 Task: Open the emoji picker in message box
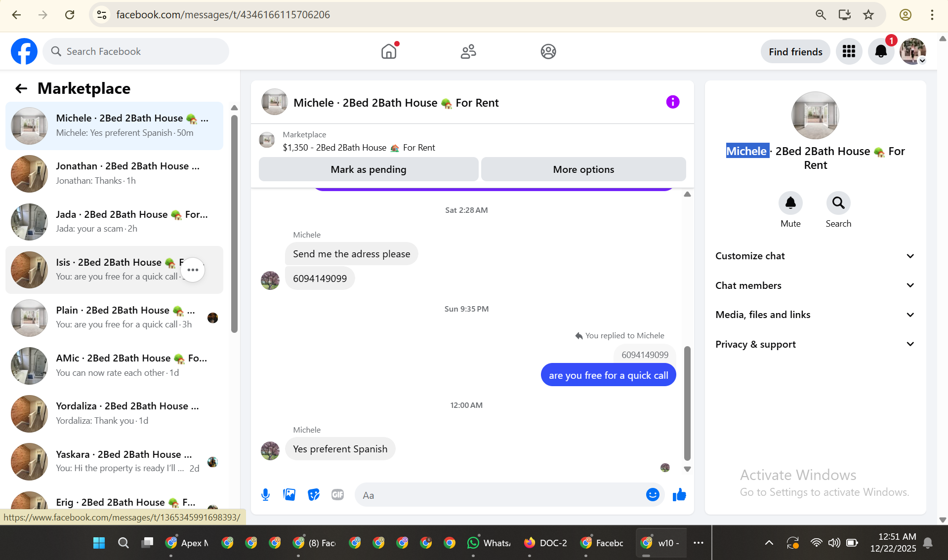click(x=653, y=495)
